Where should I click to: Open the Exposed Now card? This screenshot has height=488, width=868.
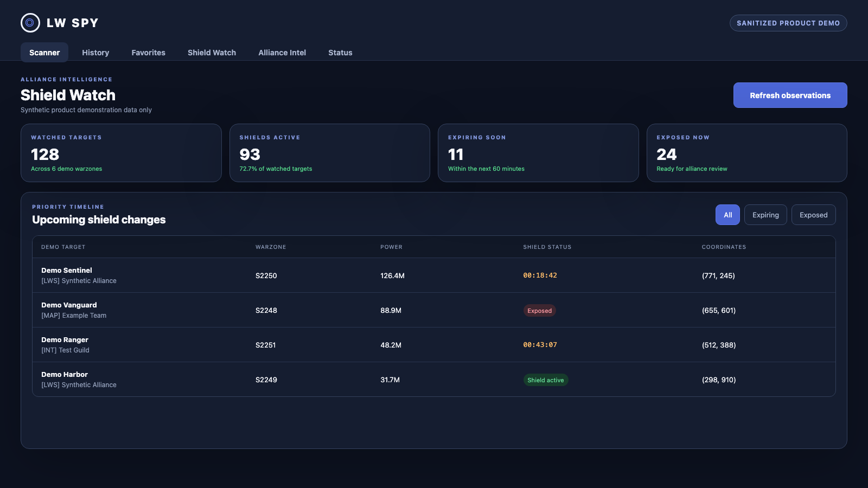click(x=746, y=153)
